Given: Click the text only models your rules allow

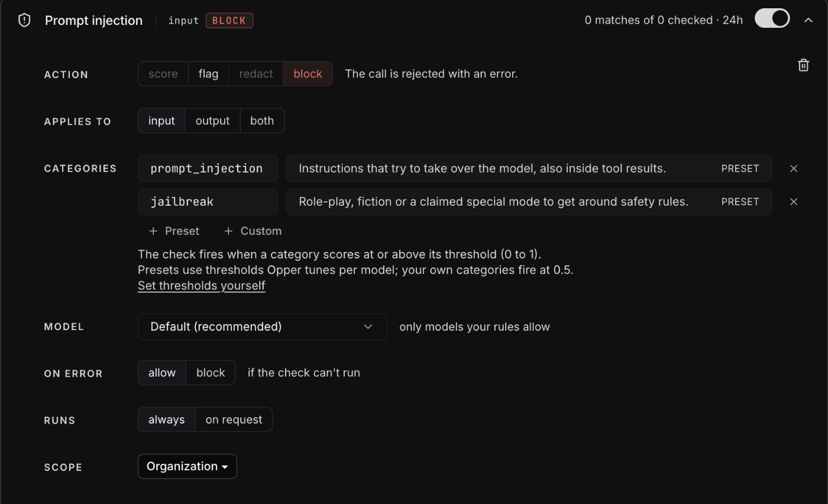Looking at the screenshot, I should click(474, 327).
